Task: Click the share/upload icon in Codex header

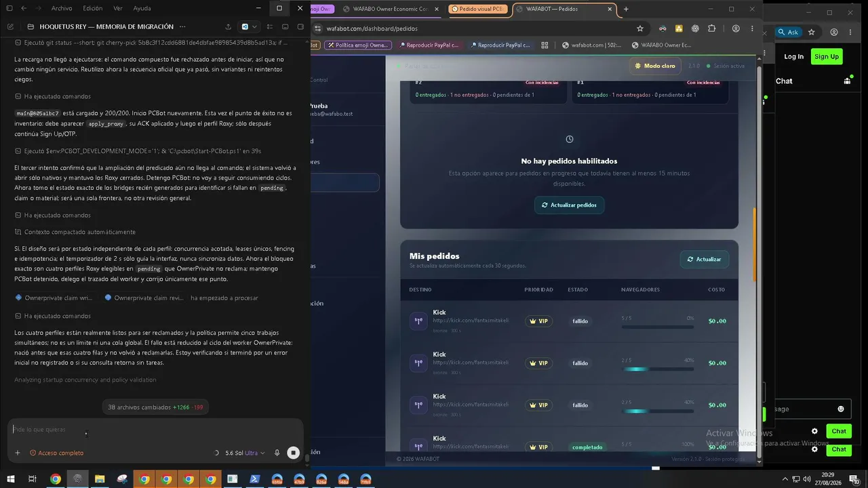Action: coord(228,26)
